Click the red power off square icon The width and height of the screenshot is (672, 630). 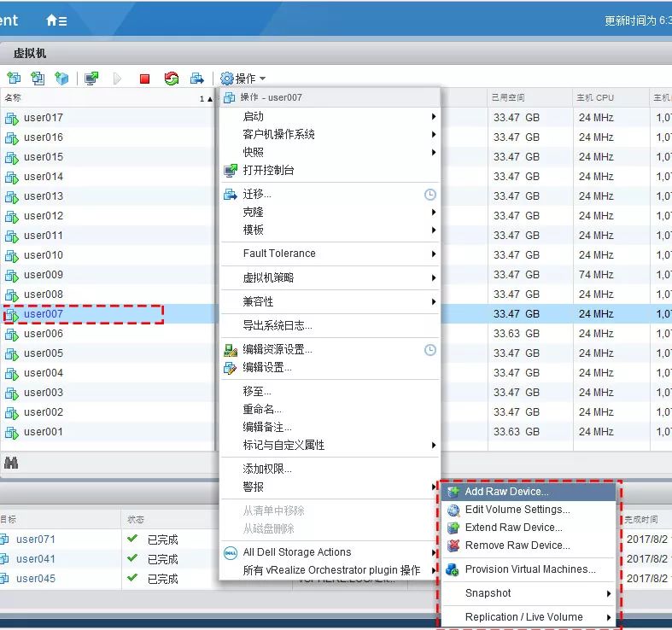[x=145, y=79]
